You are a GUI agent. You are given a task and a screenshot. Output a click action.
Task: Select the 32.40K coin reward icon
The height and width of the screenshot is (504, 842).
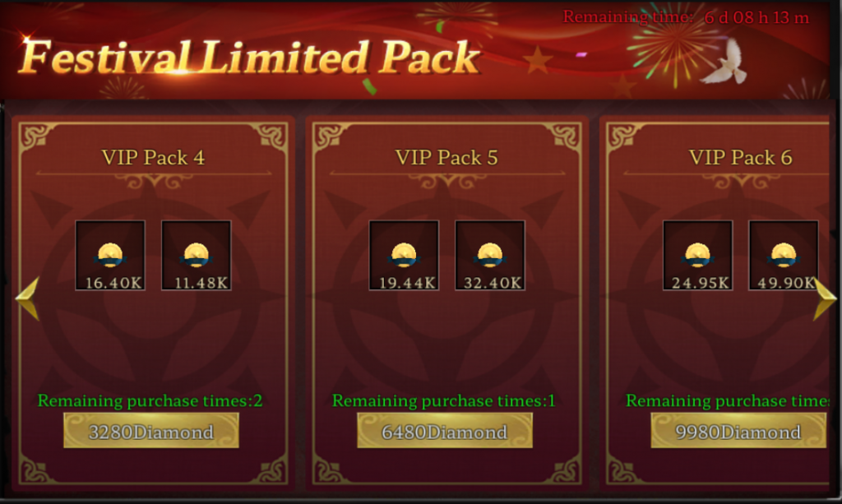[490, 256]
